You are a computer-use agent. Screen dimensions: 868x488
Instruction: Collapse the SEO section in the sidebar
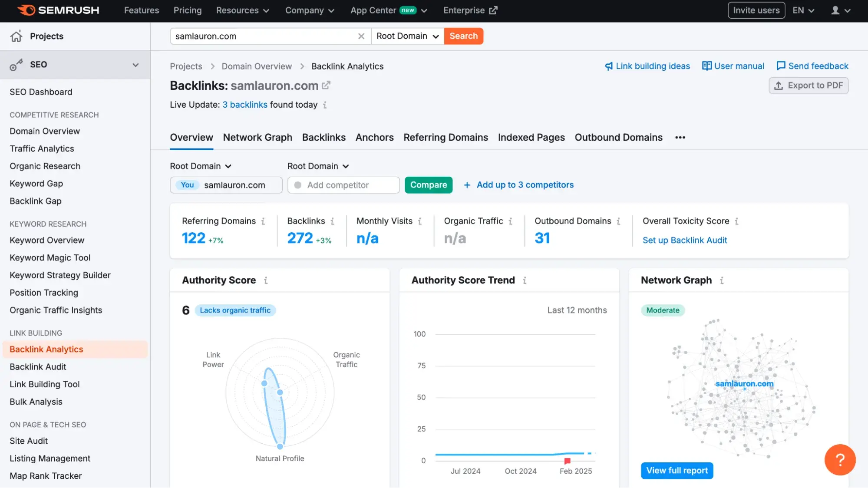pyautogui.click(x=135, y=64)
